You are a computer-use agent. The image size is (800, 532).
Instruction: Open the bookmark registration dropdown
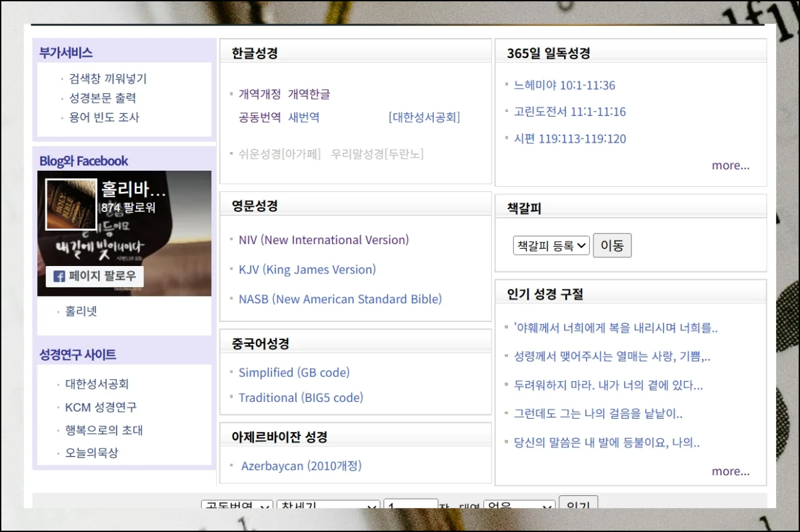tap(551, 245)
